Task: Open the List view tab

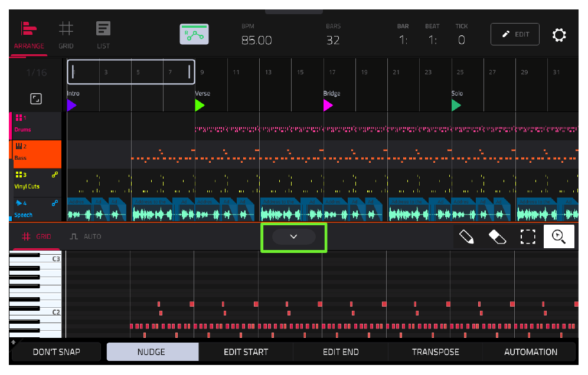Action: [x=103, y=35]
